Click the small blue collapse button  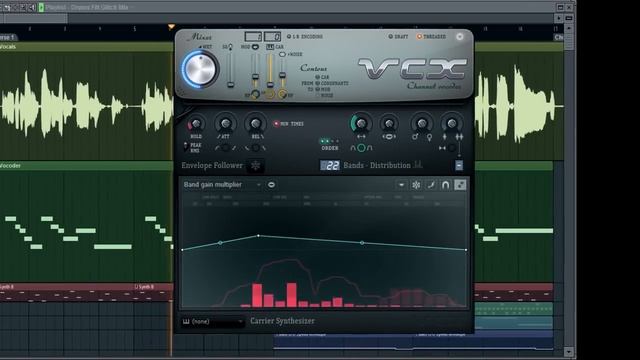pyautogui.click(x=459, y=165)
